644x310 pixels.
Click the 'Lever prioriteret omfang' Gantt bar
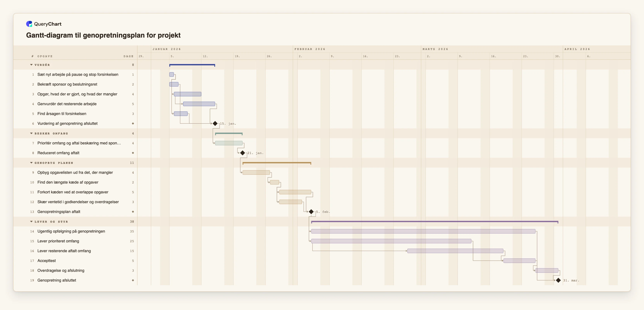pyautogui.click(x=391, y=241)
